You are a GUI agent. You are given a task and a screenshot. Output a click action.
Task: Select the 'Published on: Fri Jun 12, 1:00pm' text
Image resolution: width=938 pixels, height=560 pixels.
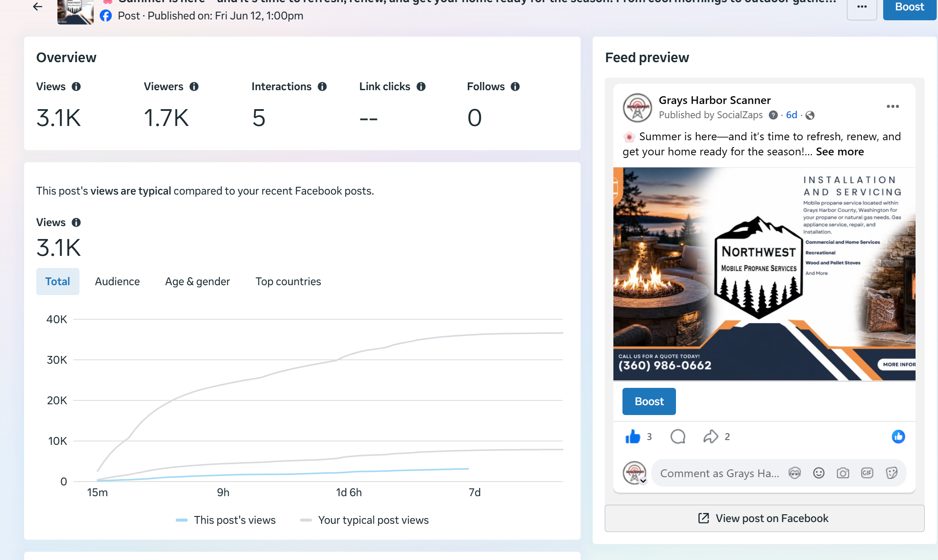[225, 16]
